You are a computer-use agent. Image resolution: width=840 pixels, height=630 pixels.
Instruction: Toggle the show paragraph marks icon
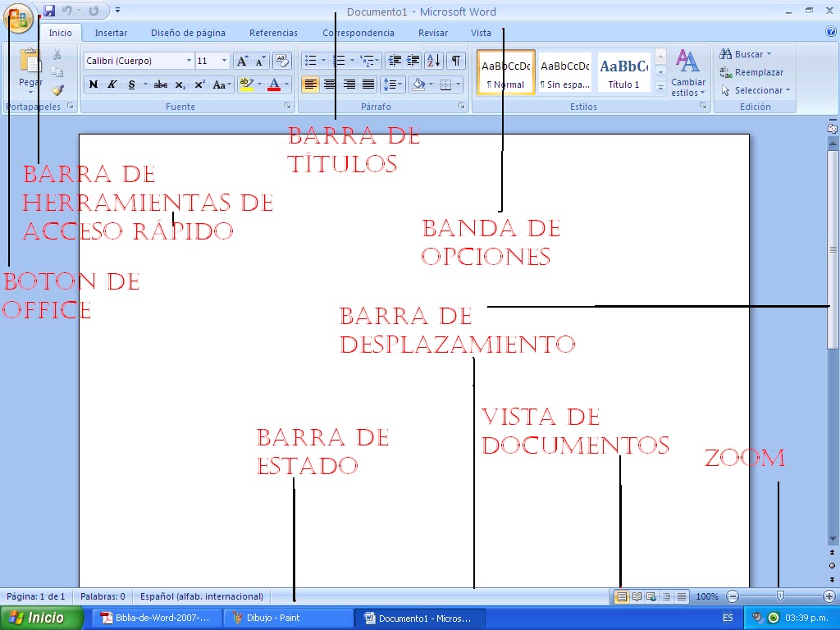tap(454, 61)
